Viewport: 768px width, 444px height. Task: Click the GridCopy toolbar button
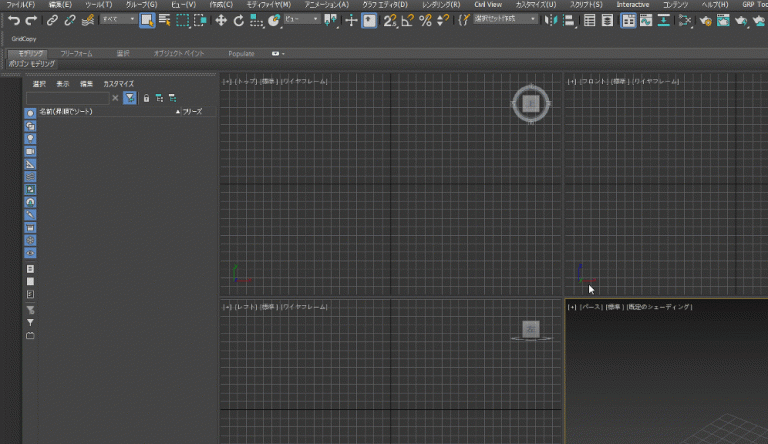(24, 38)
